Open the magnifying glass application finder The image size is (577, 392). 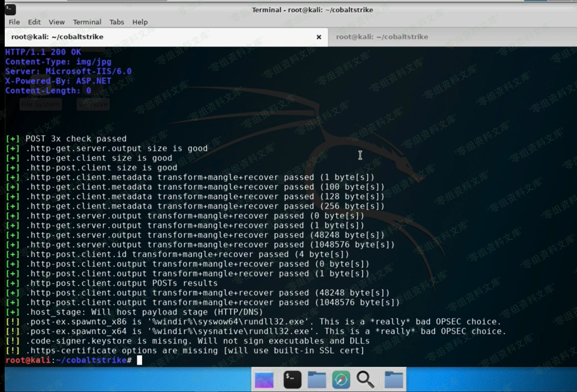pos(365,380)
